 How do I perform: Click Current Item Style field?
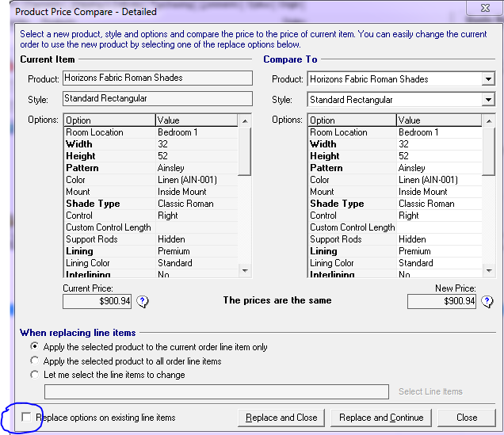pos(158,98)
